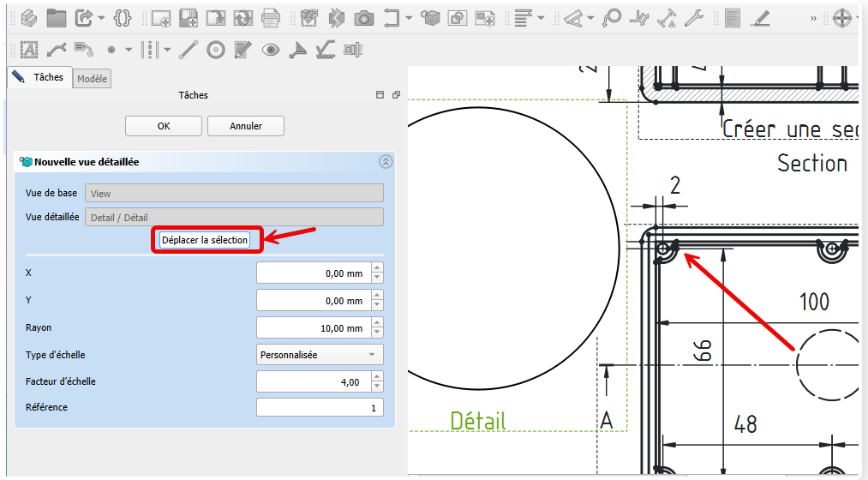Expand the hidden toolbar items chevron

(x=814, y=17)
